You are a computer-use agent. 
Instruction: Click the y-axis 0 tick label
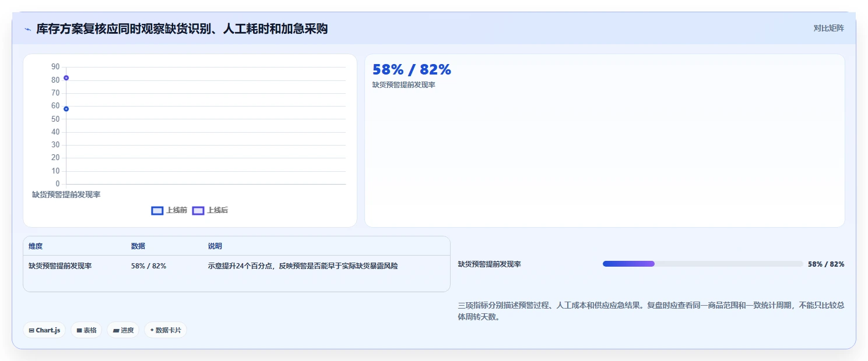tap(58, 184)
